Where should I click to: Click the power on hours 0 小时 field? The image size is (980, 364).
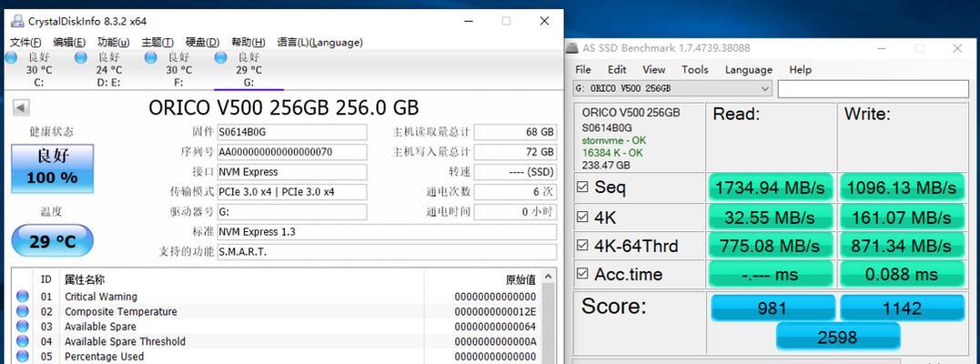tap(515, 212)
